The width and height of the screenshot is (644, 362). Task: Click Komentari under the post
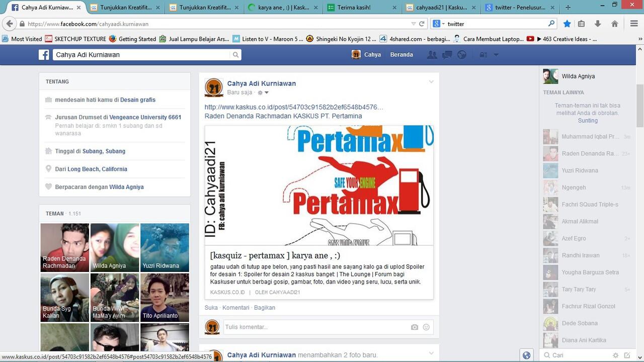(x=236, y=308)
